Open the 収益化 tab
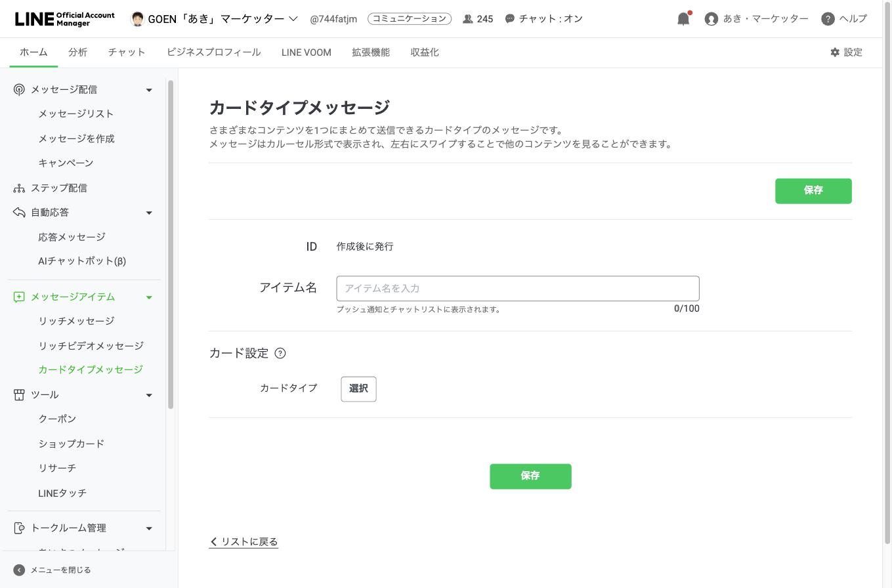This screenshot has height=588, width=892. tap(425, 52)
